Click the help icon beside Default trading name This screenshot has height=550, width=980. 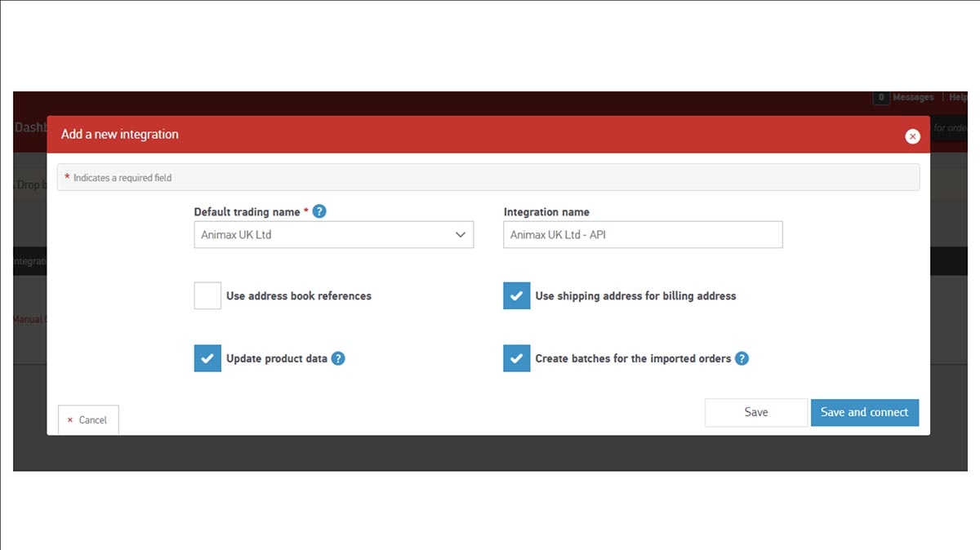point(319,211)
